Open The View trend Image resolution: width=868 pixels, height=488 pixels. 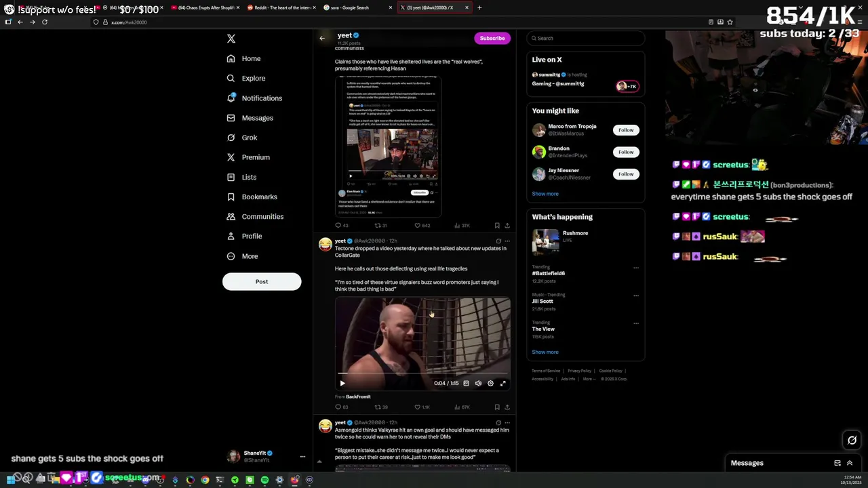coord(543,329)
